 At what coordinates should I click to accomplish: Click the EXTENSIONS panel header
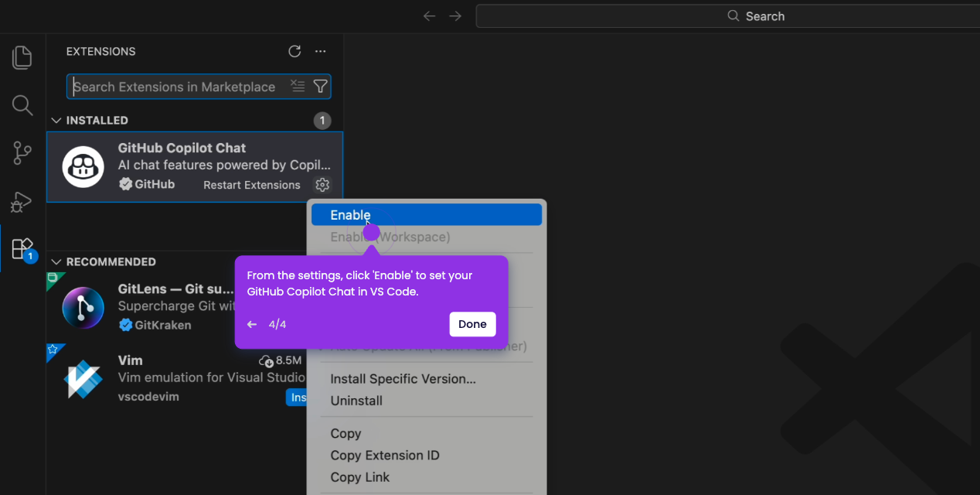click(x=100, y=51)
